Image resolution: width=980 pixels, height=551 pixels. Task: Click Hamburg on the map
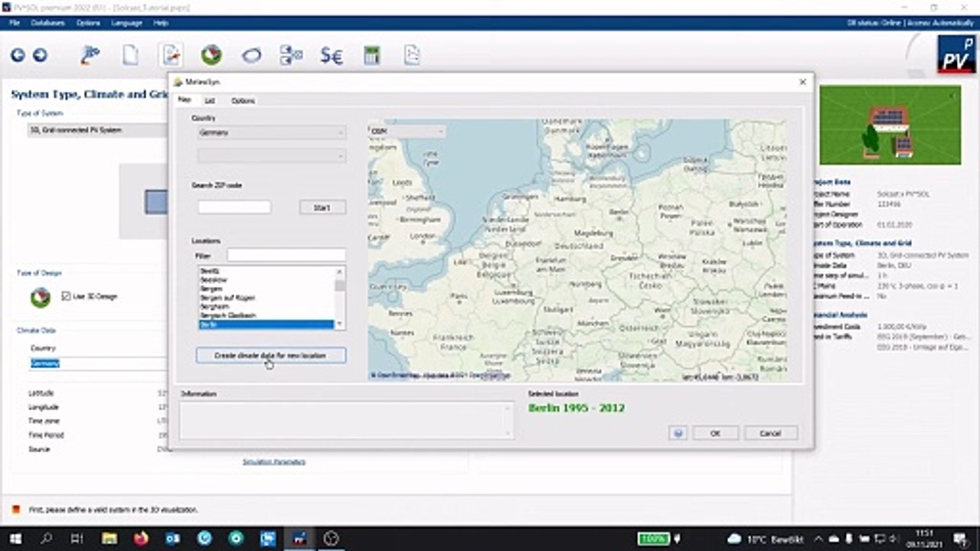pyautogui.click(x=569, y=199)
